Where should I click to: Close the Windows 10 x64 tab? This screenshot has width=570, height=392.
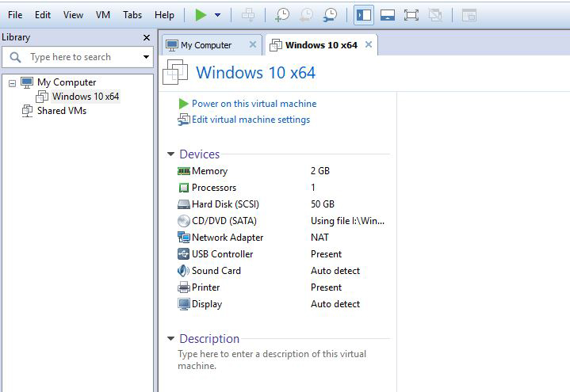point(369,44)
